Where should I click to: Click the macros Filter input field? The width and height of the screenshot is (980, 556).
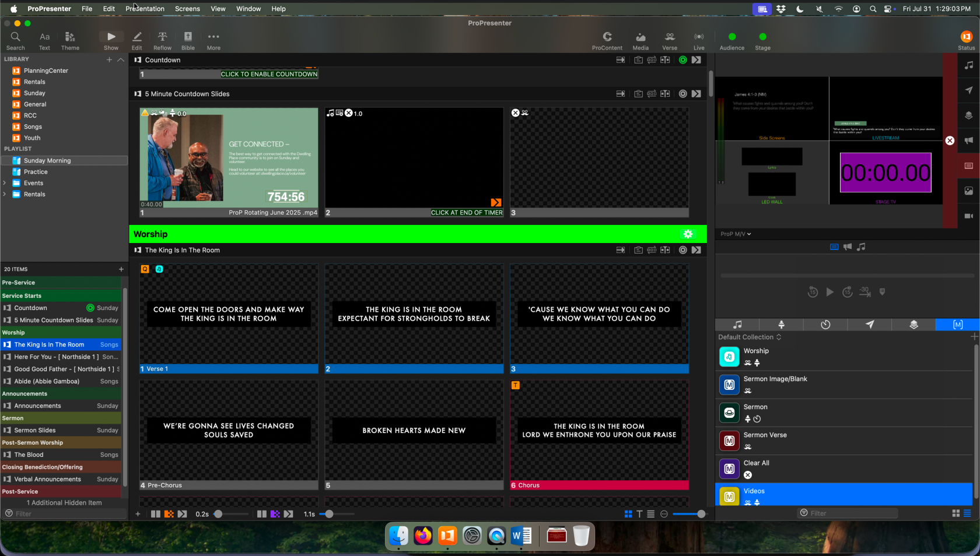[x=848, y=513]
